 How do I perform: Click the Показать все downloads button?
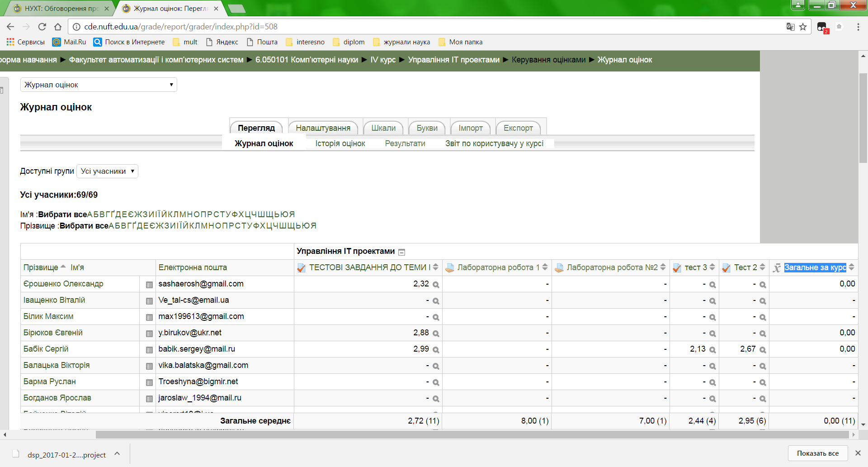point(817,453)
